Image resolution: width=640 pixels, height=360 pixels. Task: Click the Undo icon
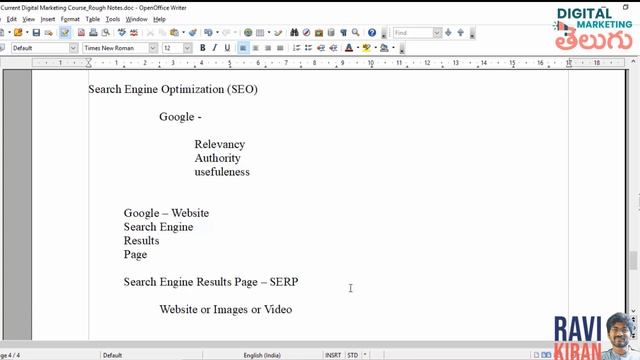[x=209, y=33]
